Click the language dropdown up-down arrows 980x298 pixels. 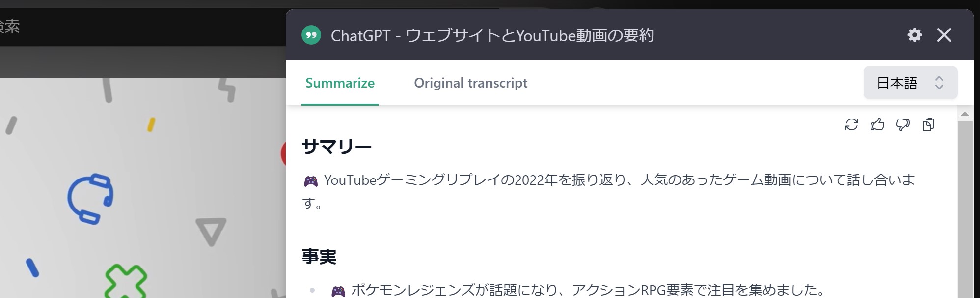click(939, 83)
